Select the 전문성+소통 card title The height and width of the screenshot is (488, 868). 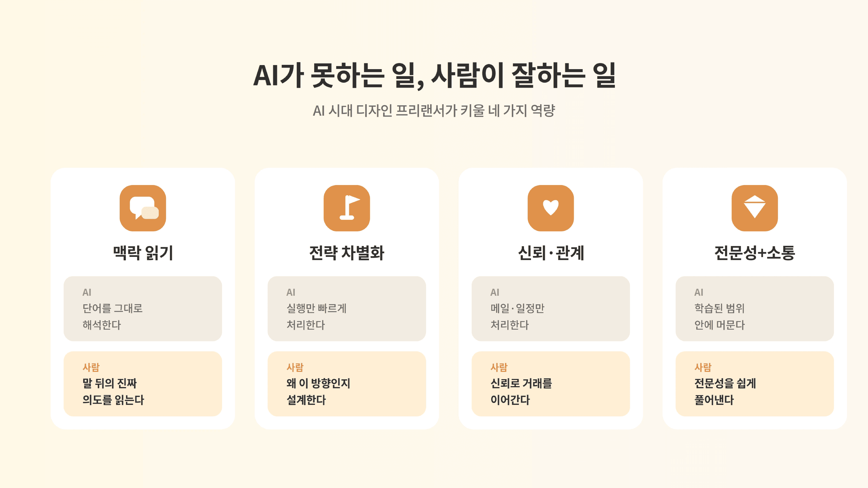(x=755, y=253)
